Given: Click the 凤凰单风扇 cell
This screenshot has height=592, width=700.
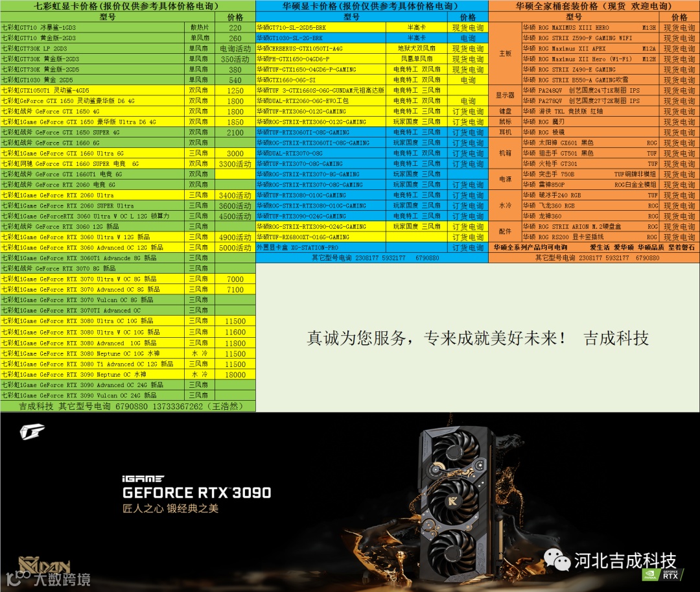Looking at the screenshot, I should pyautogui.click(x=417, y=59).
